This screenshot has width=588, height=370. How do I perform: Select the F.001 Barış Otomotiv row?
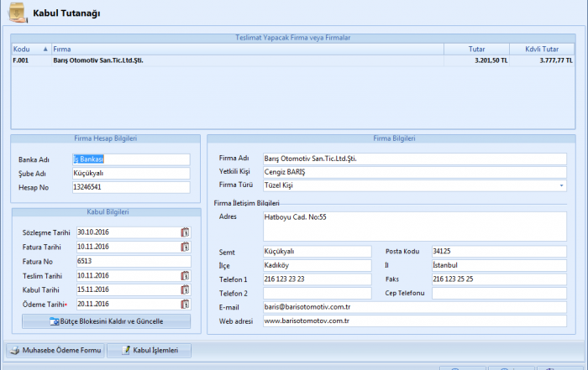click(x=252, y=60)
